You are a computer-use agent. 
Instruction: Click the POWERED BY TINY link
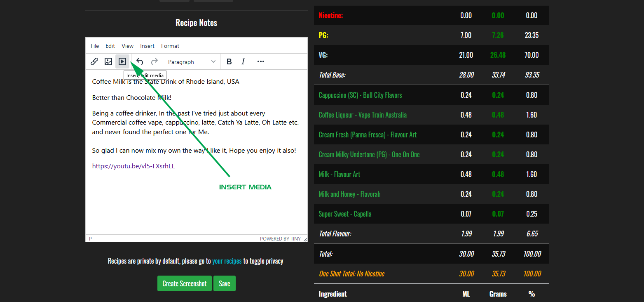point(280,238)
